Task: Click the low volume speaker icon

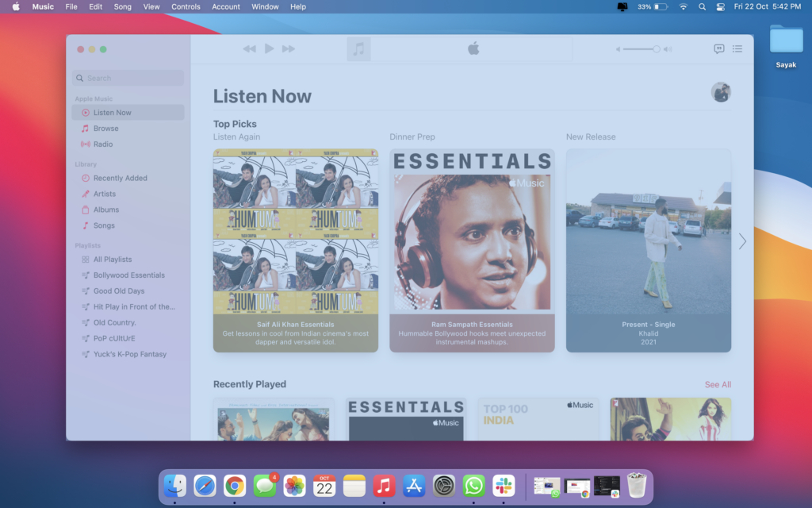Action: 618,49
